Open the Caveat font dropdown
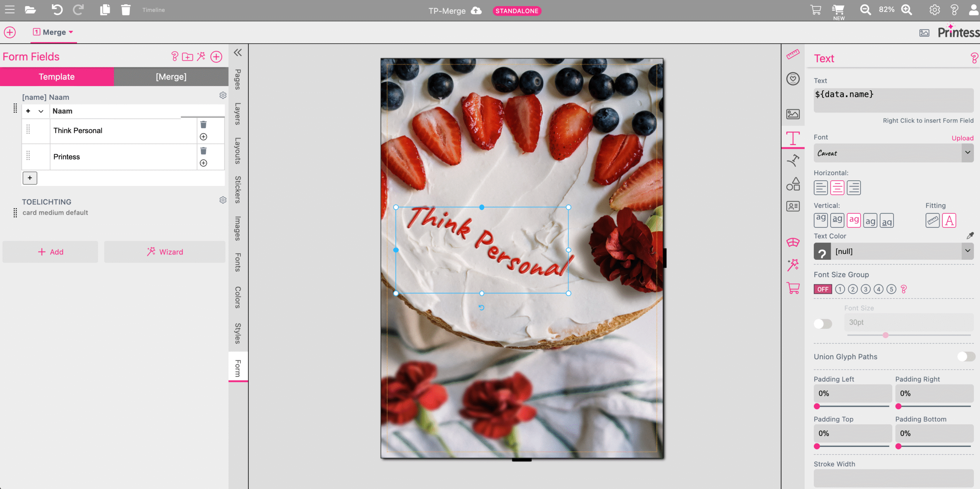This screenshot has height=489, width=980. pos(967,153)
